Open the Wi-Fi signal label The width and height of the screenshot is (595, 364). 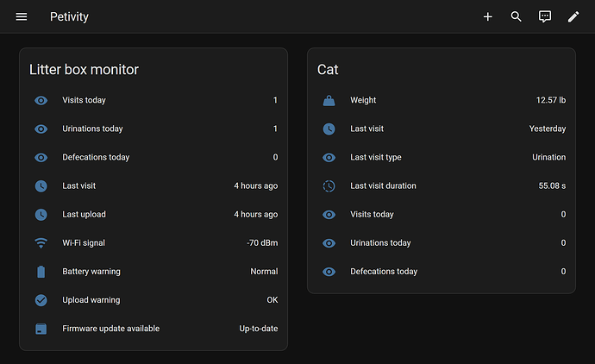[x=84, y=243]
